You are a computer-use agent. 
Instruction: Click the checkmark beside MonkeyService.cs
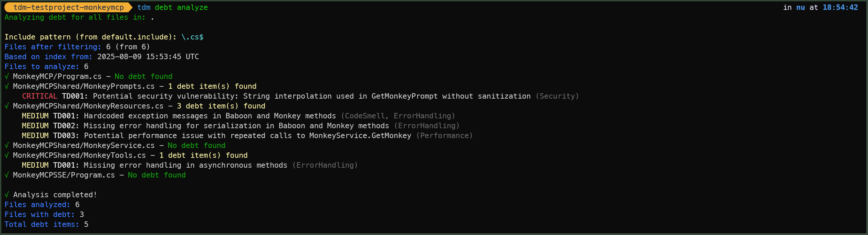(6, 146)
